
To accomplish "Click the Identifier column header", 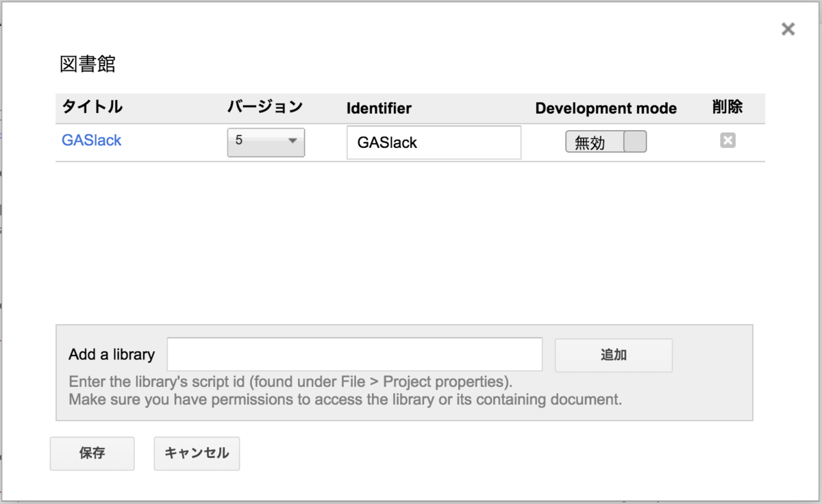I will pyautogui.click(x=379, y=108).
